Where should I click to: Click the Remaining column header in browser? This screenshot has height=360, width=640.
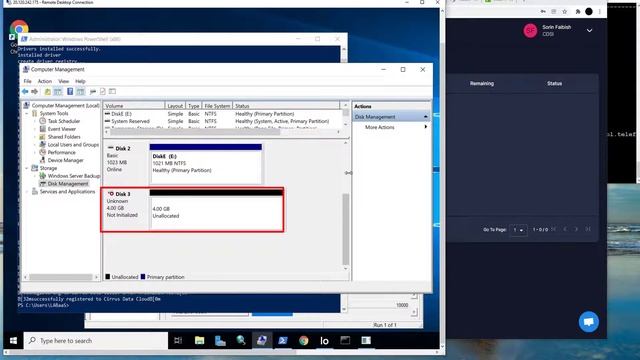coord(482,83)
